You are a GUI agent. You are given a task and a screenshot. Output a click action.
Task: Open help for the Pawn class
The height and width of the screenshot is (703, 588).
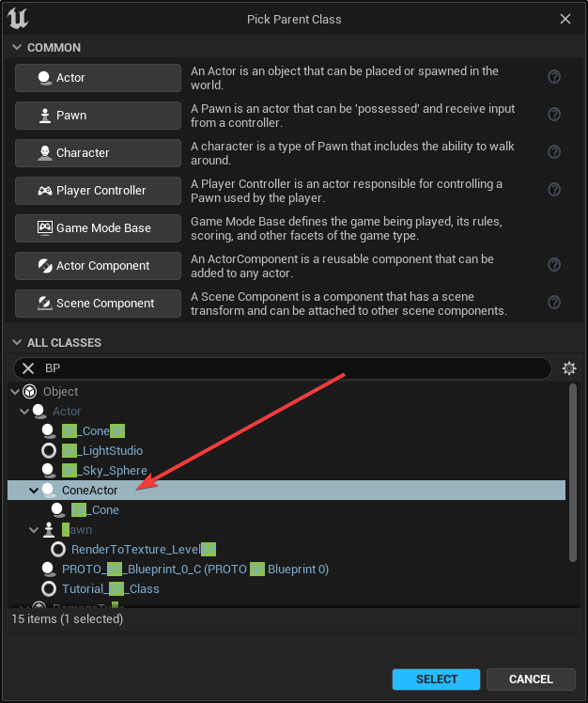554,115
